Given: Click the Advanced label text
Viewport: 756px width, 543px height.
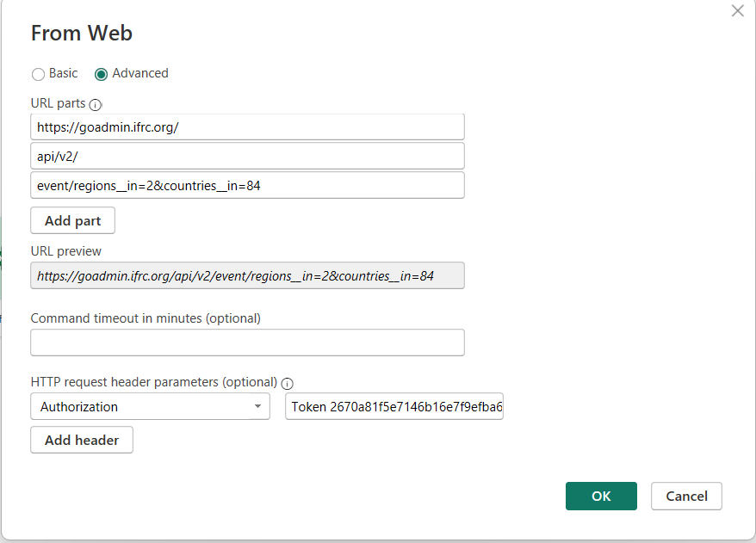Looking at the screenshot, I should (140, 73).
